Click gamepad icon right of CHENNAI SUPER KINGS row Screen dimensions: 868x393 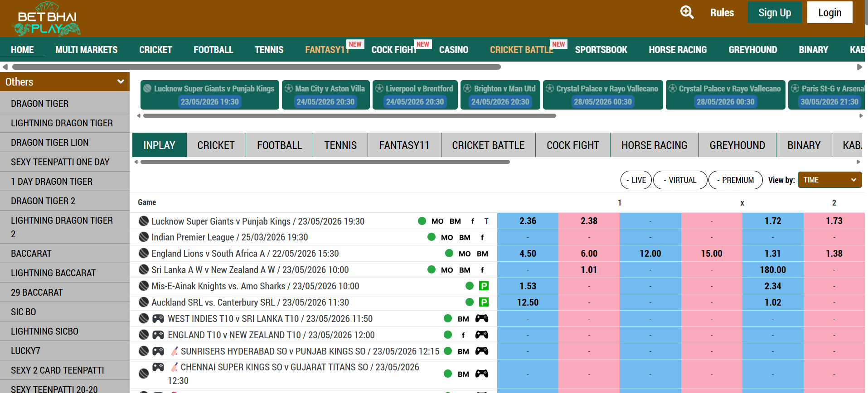(x=481, y=374)
